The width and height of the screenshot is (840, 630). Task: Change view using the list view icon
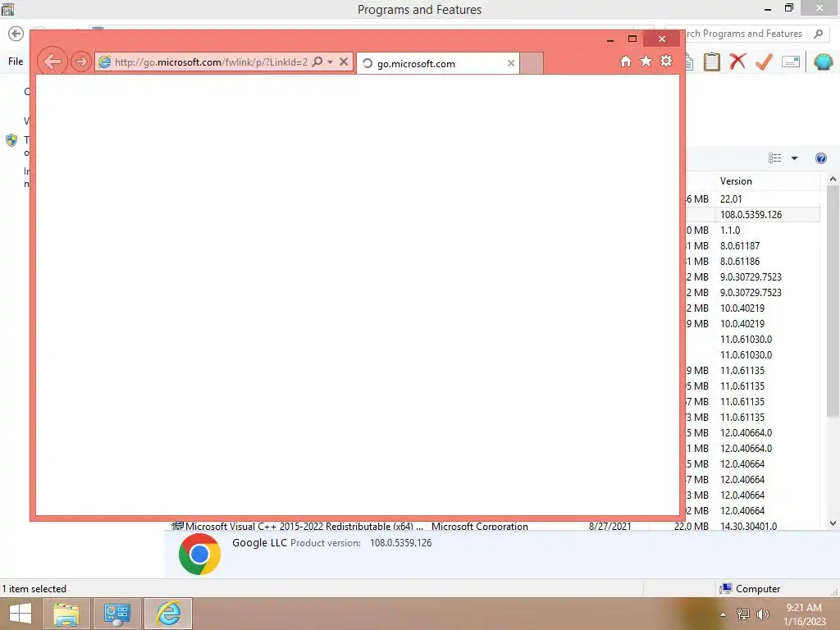[774, 158]
